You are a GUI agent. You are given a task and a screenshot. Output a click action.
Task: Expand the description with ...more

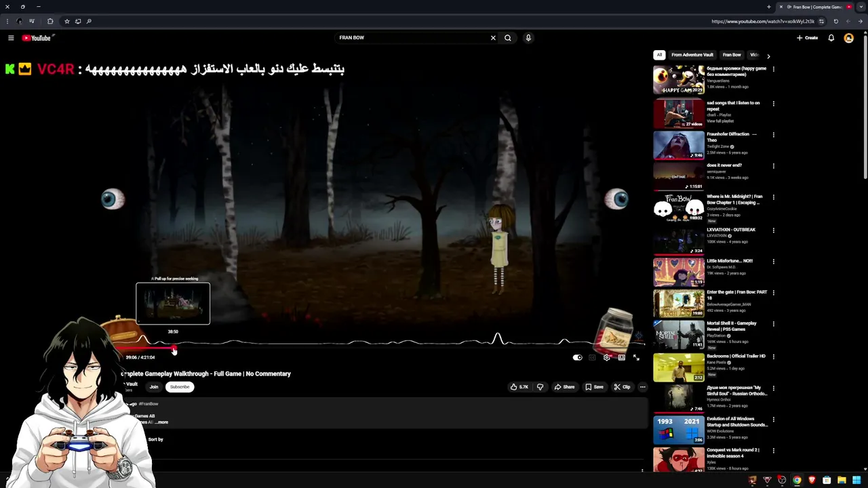click(161, 422)
